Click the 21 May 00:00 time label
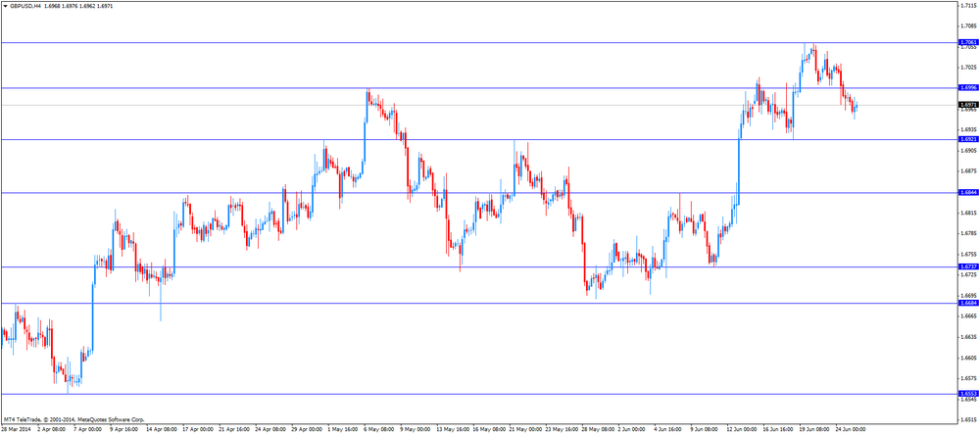Screen dimensions: 980x434 click(525, 430)
